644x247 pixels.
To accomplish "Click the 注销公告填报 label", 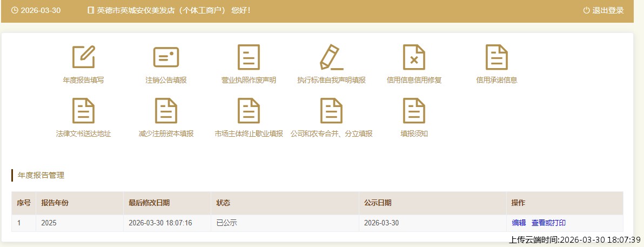I will 166,80.
